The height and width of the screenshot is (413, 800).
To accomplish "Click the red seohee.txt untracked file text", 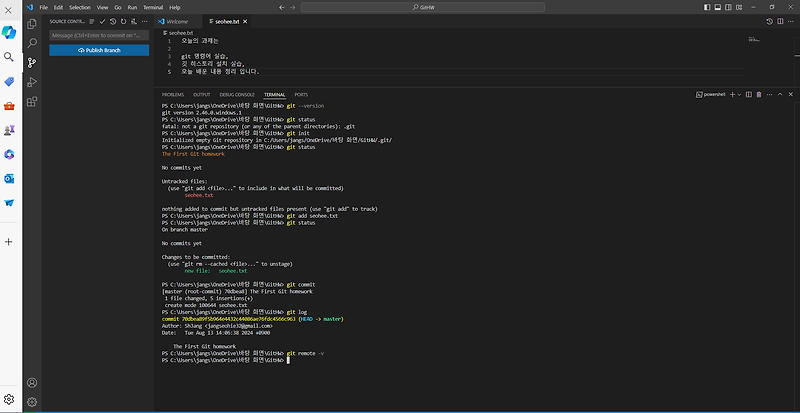I will pos(199,195).
